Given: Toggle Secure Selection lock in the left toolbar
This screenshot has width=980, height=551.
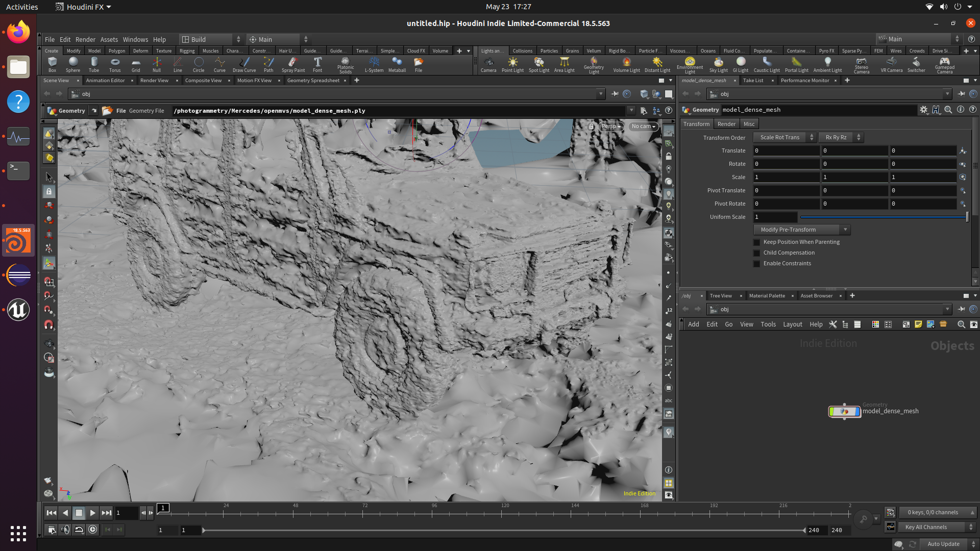Looking at the screenshot, I should (x=48, y=191).
